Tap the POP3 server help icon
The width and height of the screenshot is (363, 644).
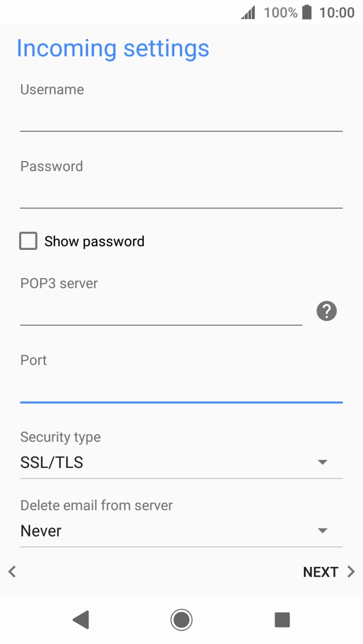pos(326,310)
